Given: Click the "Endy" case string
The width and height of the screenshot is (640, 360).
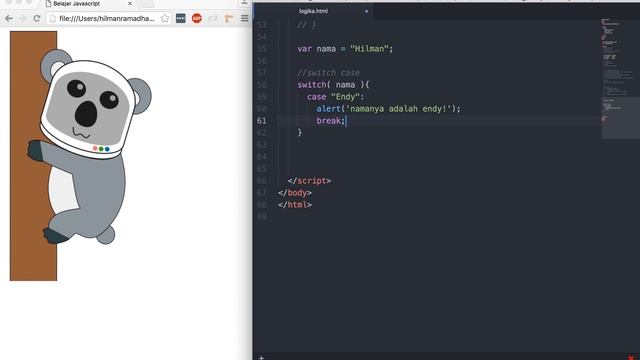Looking at the screenshot, I should click(345, 97).
